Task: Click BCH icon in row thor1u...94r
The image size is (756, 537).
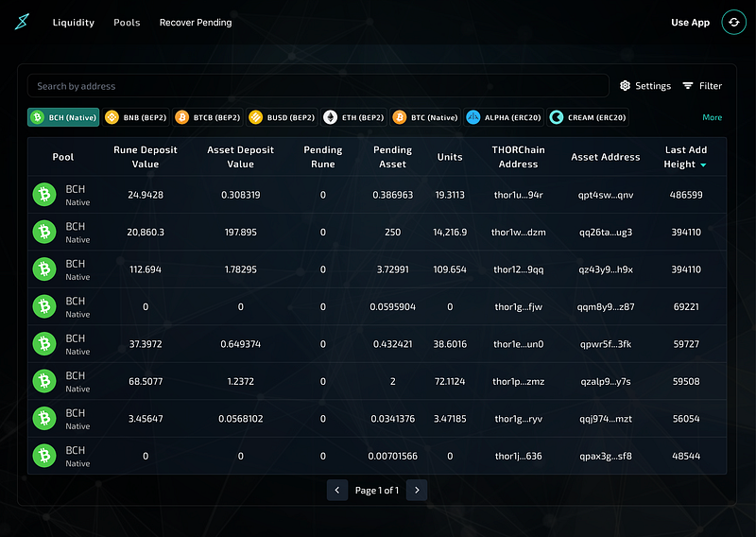Action: point(44,195)
